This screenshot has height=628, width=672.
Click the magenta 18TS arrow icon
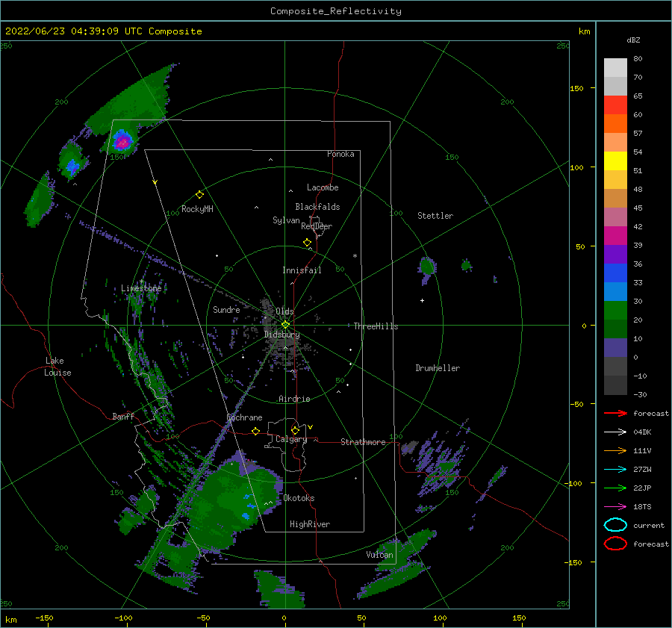(x=615, y=507)
